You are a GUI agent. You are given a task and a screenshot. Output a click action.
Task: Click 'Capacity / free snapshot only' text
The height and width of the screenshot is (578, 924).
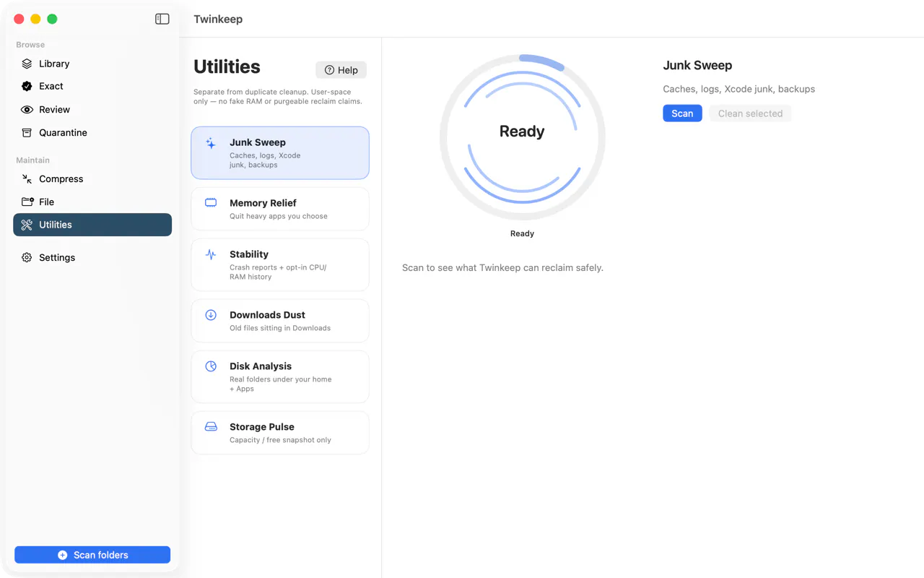coord(280,440)
